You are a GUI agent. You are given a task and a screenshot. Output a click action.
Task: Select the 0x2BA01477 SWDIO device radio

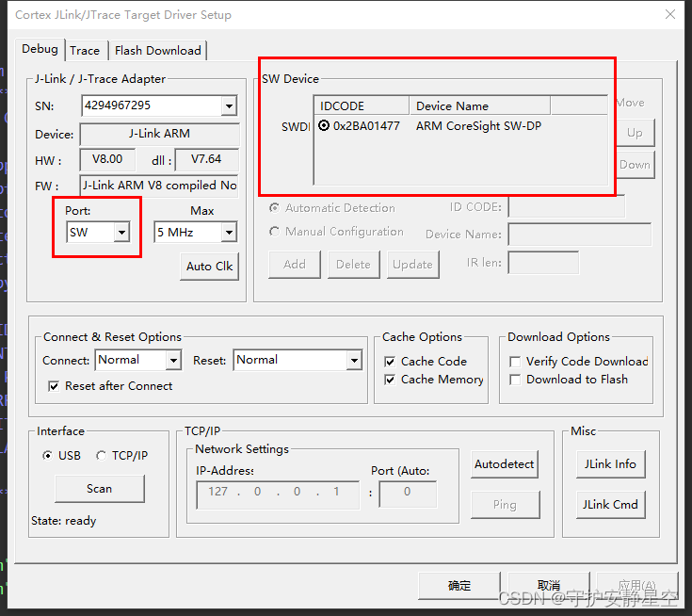click(x=324, y=126)
